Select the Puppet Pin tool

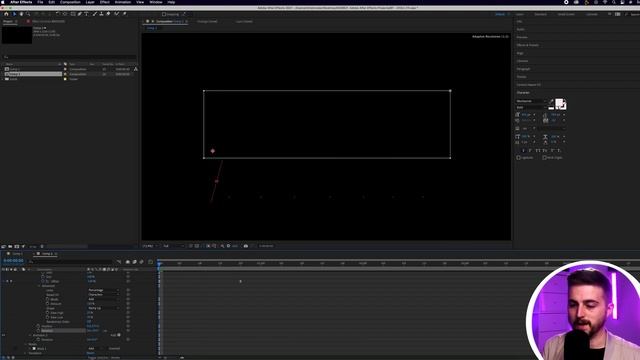coord(124,14)
